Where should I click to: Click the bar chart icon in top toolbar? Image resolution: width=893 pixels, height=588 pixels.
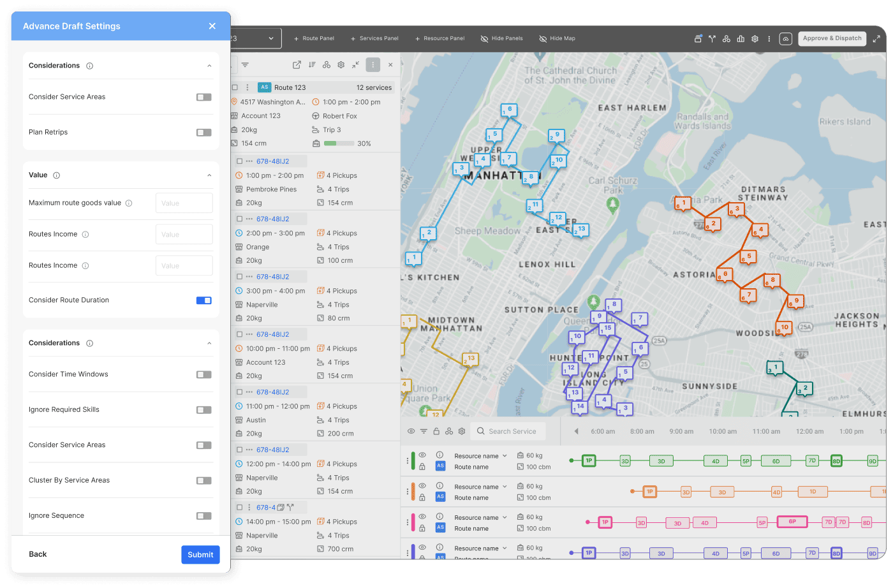click(741, 39)
